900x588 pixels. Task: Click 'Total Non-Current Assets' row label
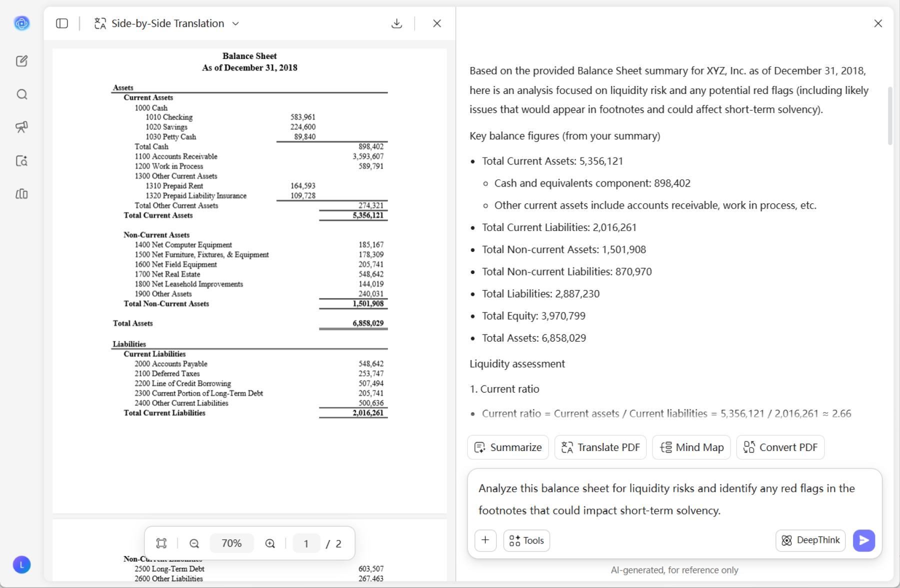166,304
